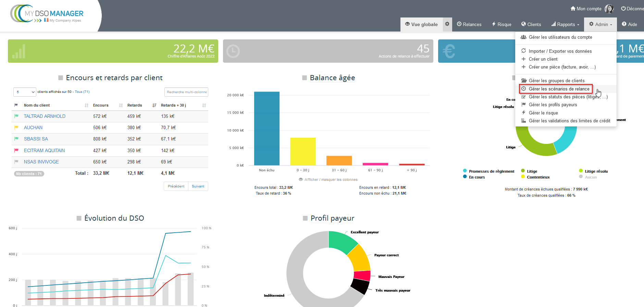The image size is (644, 307).
Task: Expand the Rapports dropdown menu
Action: 566,24
